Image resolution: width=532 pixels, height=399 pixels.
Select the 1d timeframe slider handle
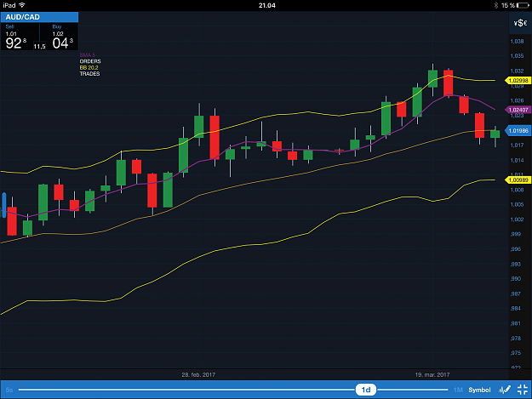pyautogui.click(x=366, y=390)
